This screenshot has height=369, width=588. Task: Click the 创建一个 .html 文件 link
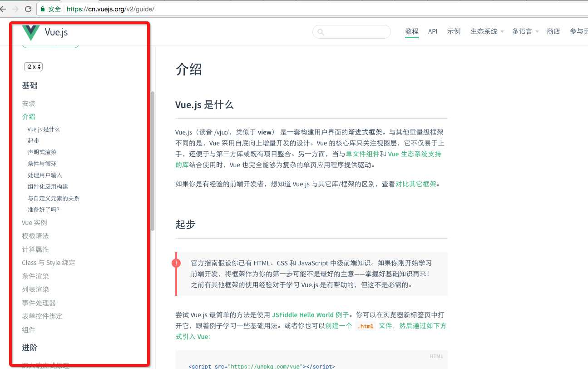(x=385, y=326)
